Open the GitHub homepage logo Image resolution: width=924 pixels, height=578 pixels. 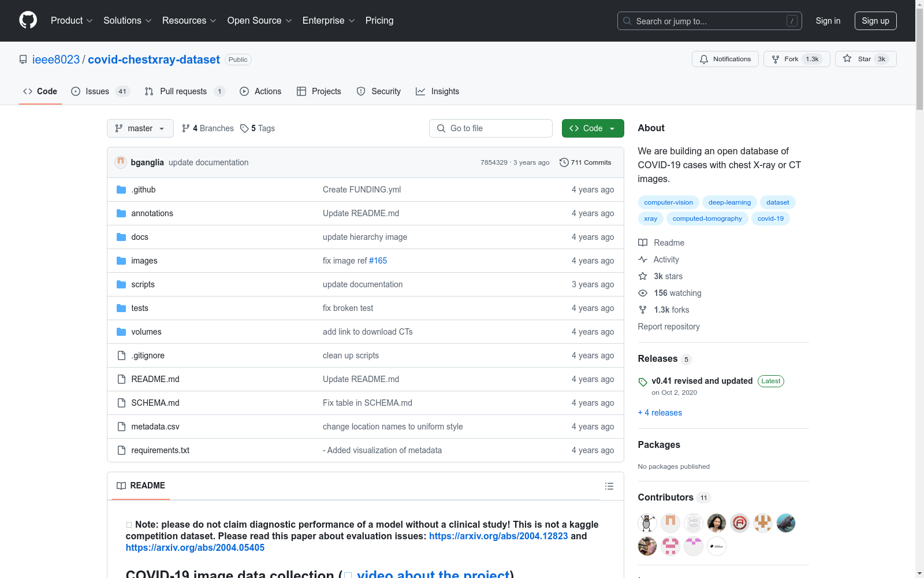28,20
